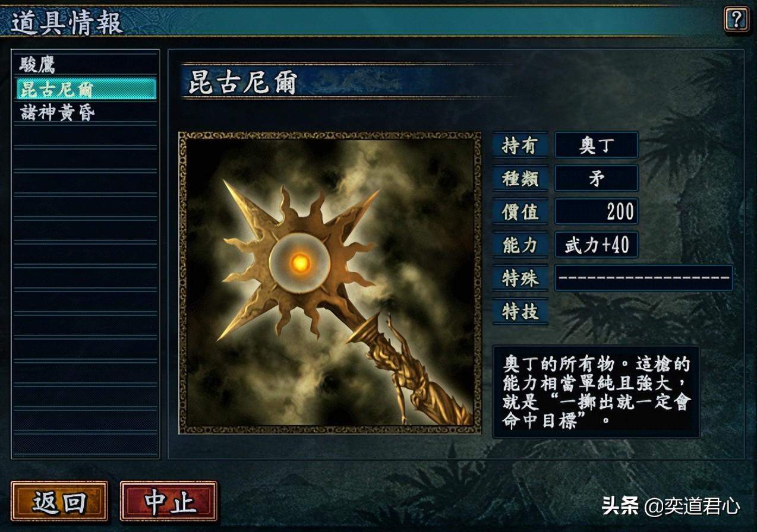
Task: Select 駿鷹 in the item list
Action: point(86,65)
